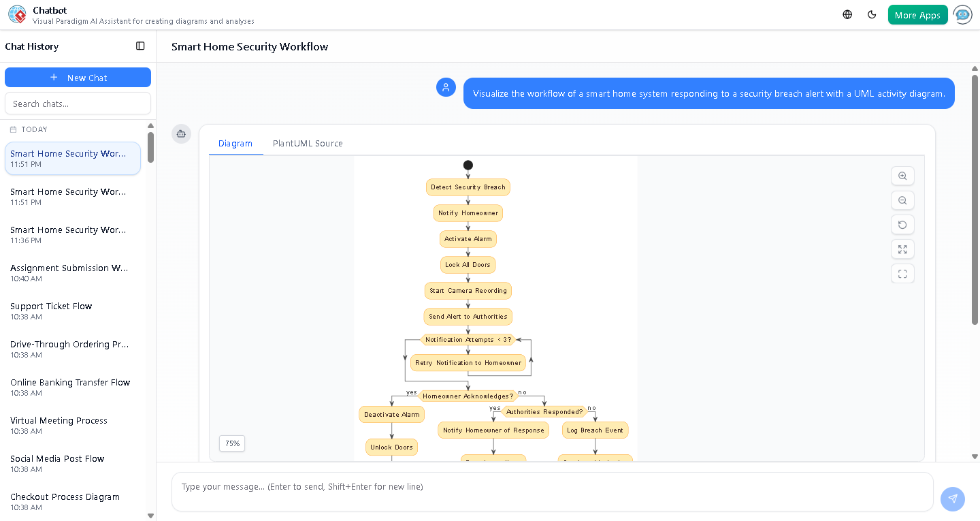This screenshot has width=980, height=521.
Task: Click the chatbot mascot icon top right
Action: pyautogui.click(x=962, y=14)
